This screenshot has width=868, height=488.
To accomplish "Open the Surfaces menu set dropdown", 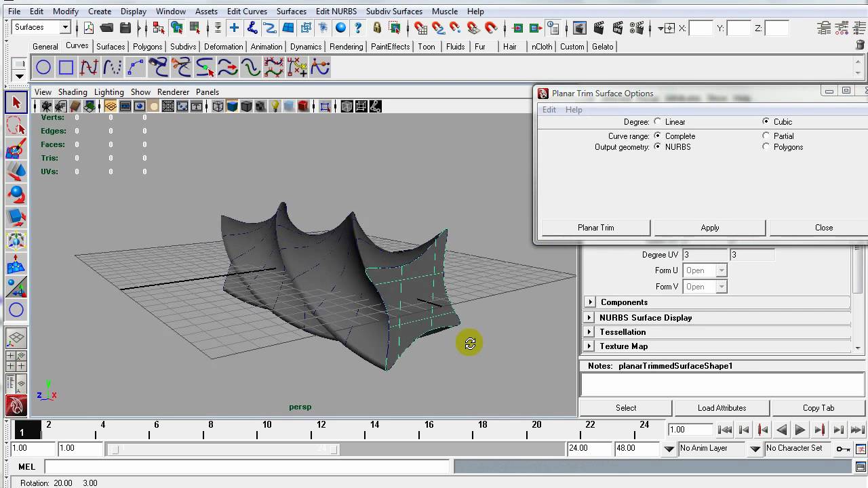I will tap(41, 27).
